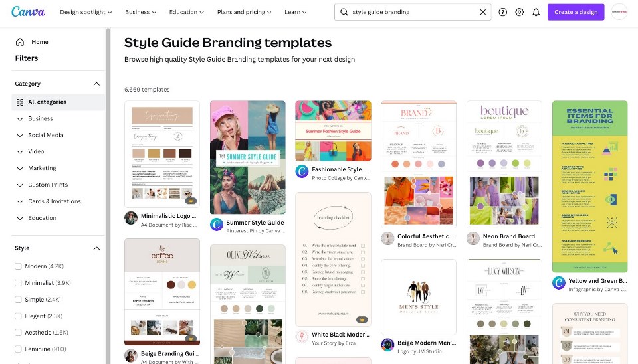Open the Fashionable Style title link
638x364 pixels.
click(340, 169)
